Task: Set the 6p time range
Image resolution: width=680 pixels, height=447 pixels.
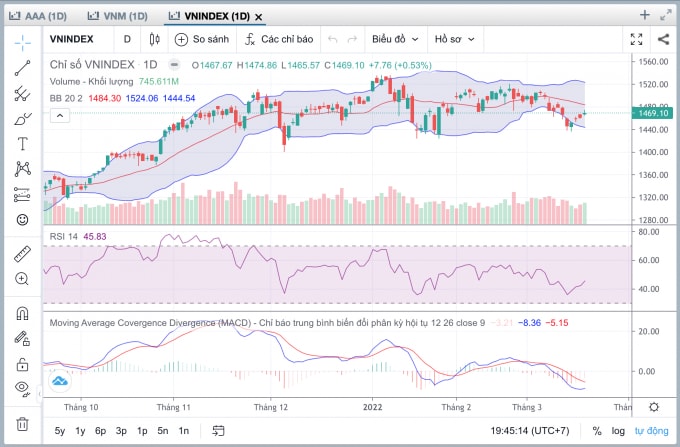Action: pyautogui.click(x=100, y=431)
